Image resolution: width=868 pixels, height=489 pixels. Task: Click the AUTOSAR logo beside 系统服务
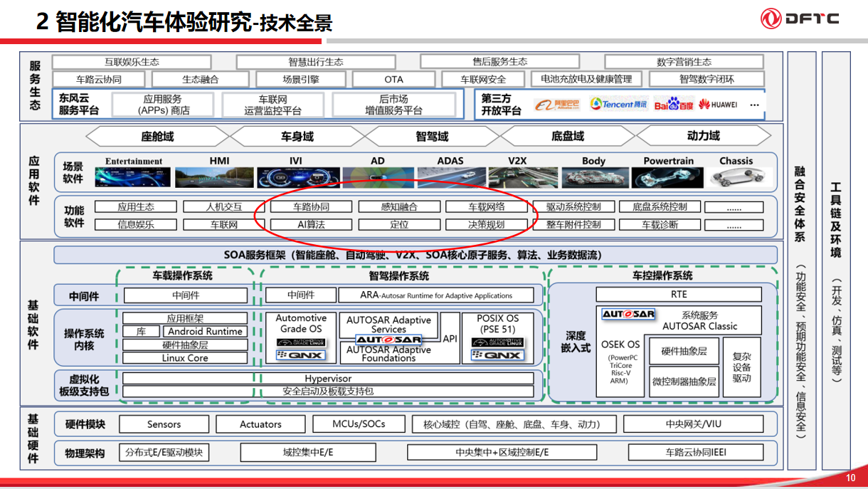628,314
